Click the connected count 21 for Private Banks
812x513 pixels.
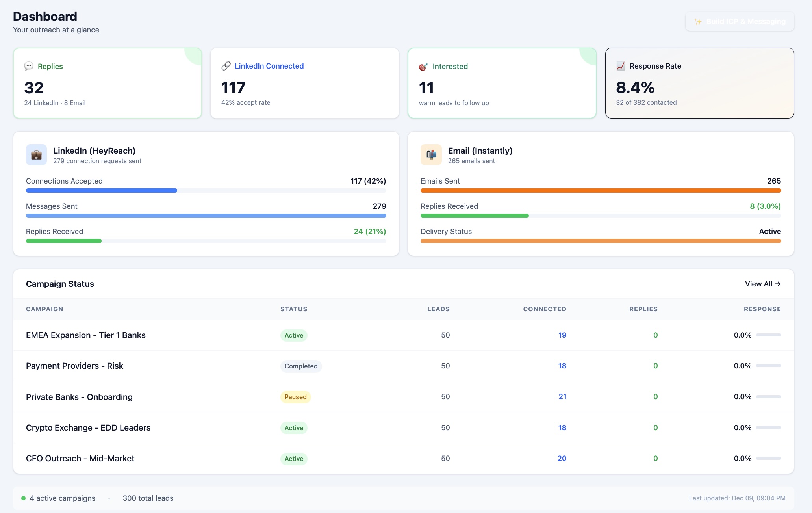[x=562, y=397]
